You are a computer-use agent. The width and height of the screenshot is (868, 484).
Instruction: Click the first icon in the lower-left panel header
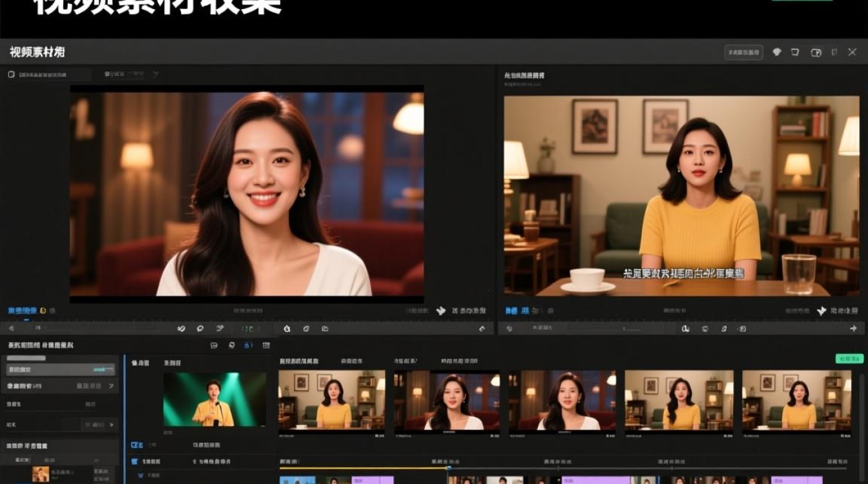(x=214, y=345)
